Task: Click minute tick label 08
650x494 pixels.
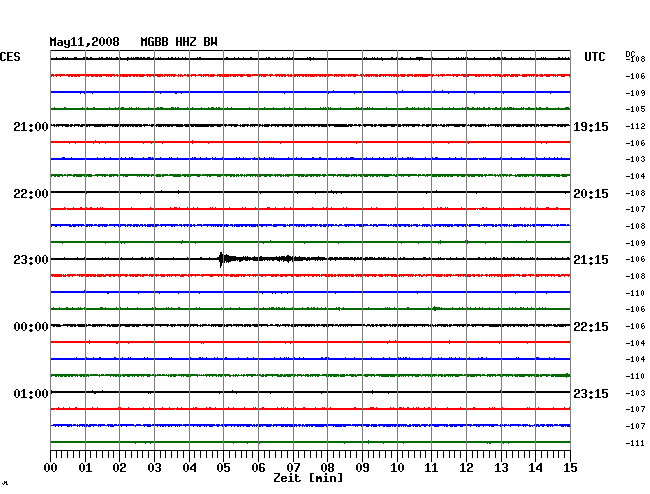Action: (327, 468)
